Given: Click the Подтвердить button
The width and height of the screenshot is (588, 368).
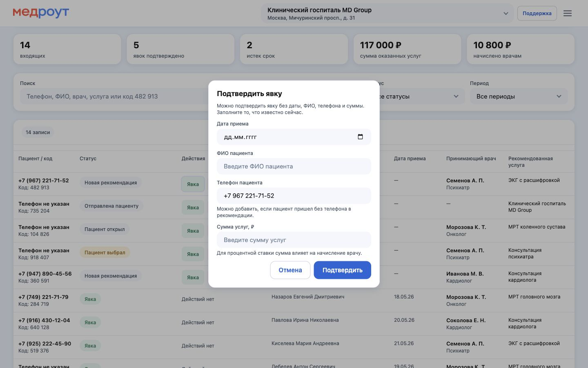Looking at the screenshot, I should click(342, 270).
